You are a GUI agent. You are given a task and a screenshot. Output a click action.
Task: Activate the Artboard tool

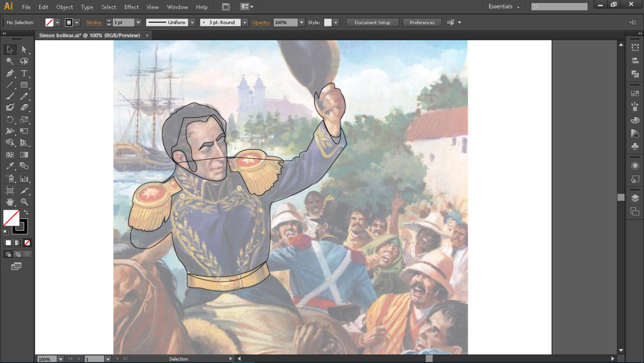pos(10,191)
